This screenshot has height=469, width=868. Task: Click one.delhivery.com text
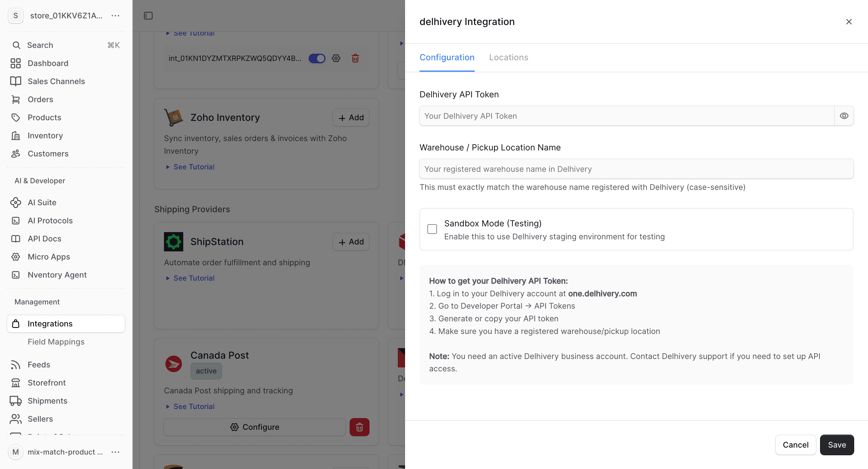[x=602, y=294]
